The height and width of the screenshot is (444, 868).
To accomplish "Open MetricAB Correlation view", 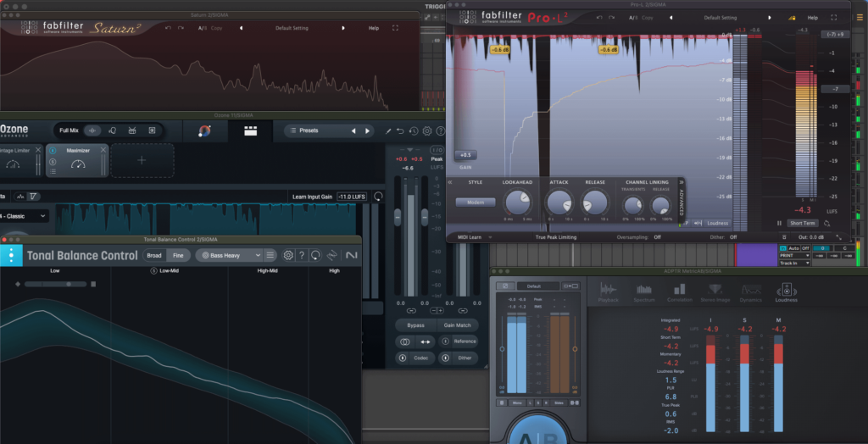I will [680, 293].
